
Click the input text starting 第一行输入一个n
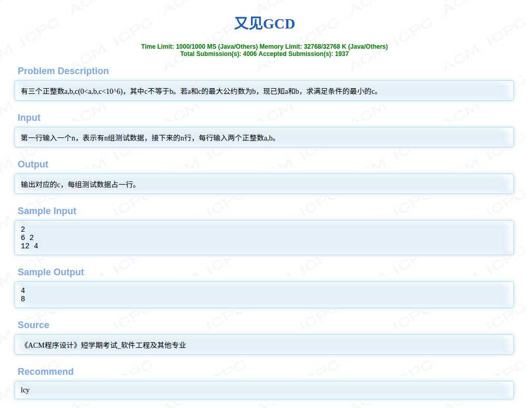pos(148,138)
